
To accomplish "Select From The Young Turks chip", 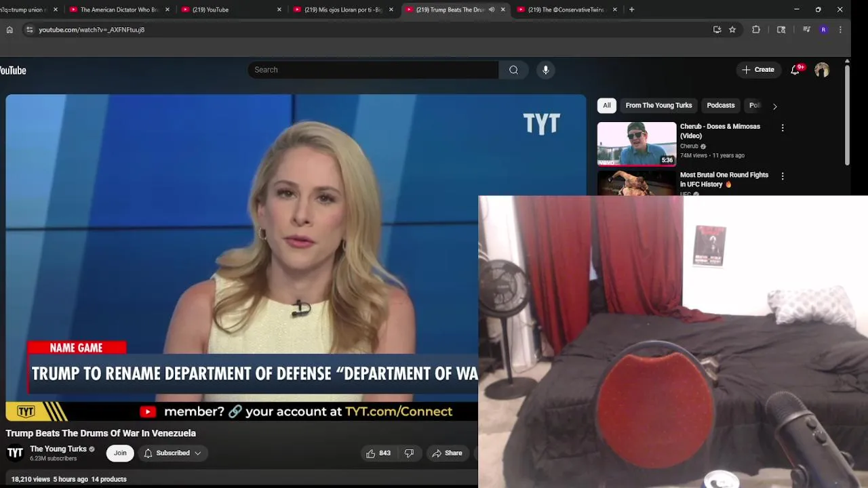I will click(x=658, y=106).
